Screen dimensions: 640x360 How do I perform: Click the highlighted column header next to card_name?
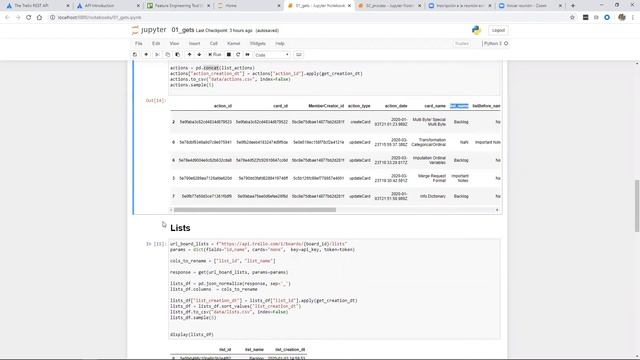[459, 106]
